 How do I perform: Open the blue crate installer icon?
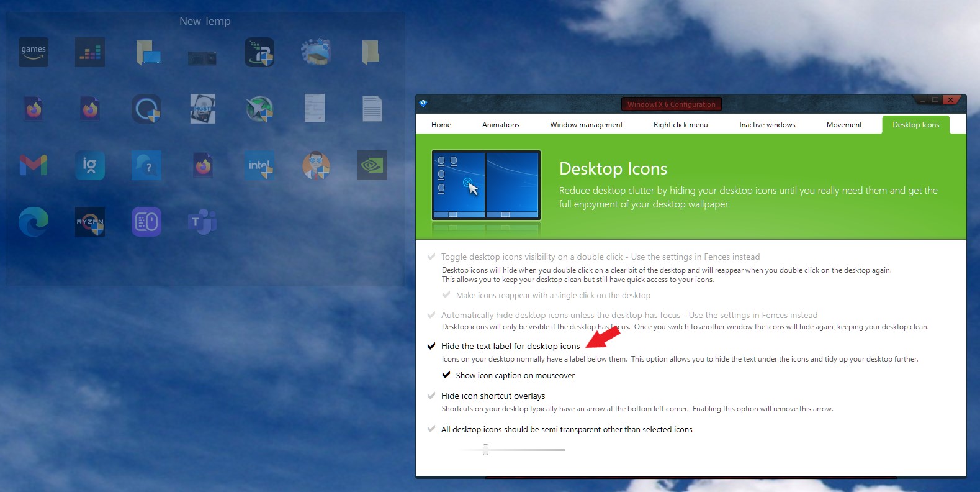coord(316,52)
